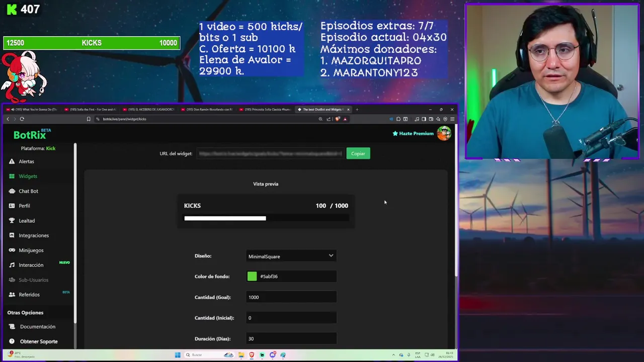This screenshot has height=362, width=644.
Task: Click the widget URL field
Action: coord(270,153)
